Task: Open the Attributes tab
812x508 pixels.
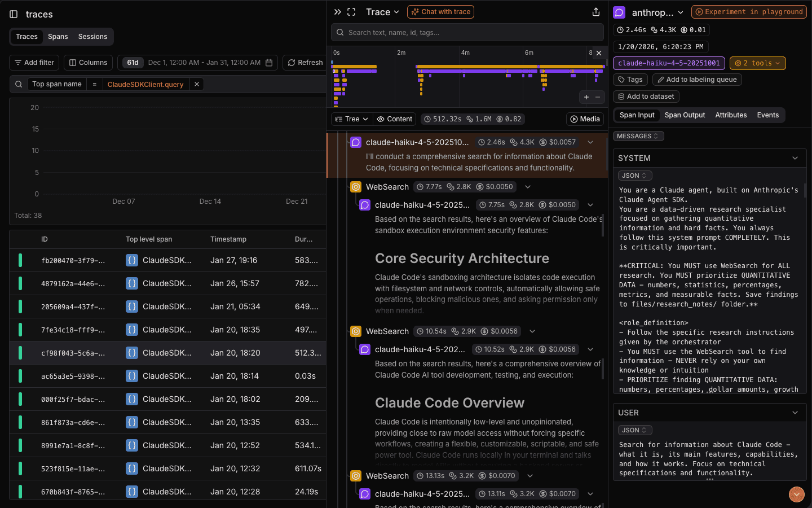Action: tap(731, 115)
